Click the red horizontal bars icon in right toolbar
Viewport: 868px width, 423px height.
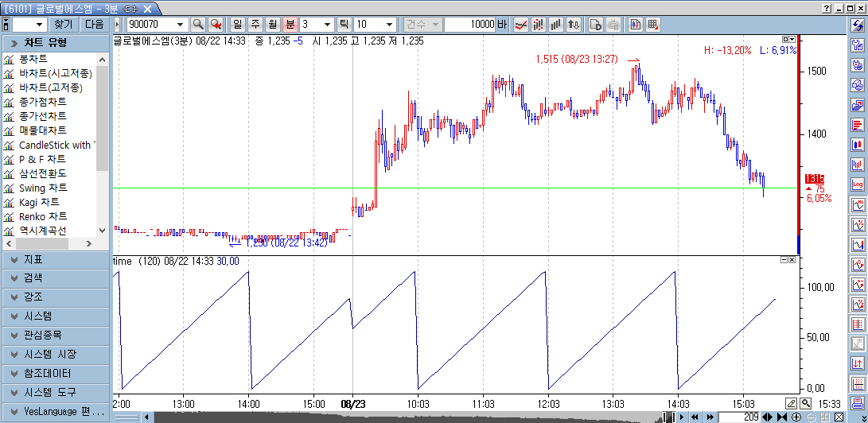pyautogui.click(x=858, y=125)
